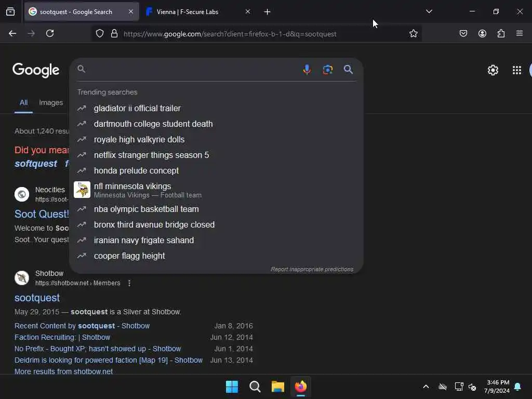Choose suggestion cooper flagg height
Screen dimensions: 532x399
pyautogui.click(x=216, y=256)
